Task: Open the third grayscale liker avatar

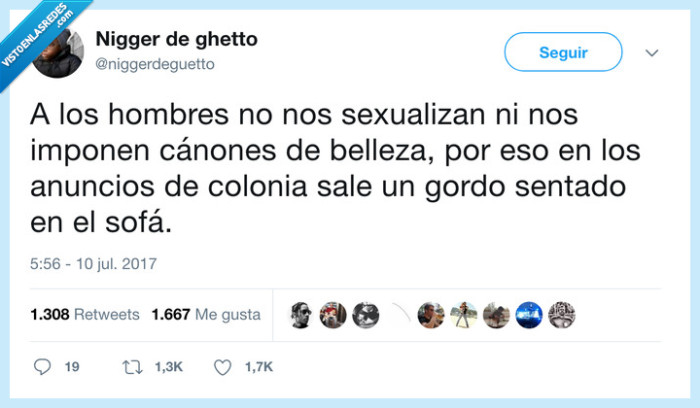Action: coord(366,315)
